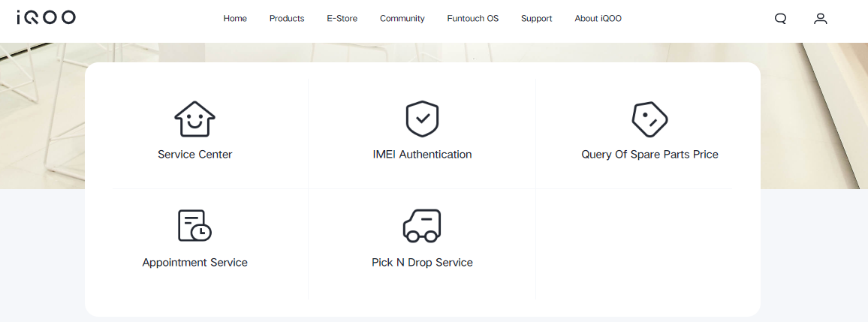Go to the Home menu item

(x=235, y=19)
